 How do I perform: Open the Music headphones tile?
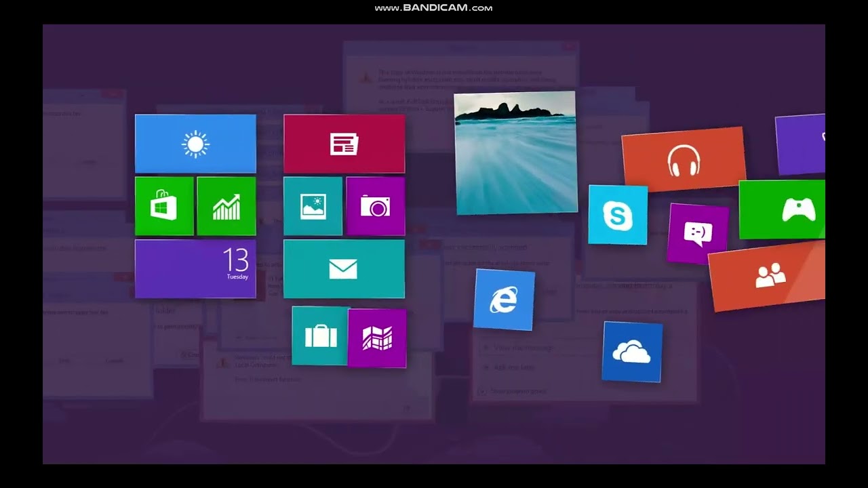coord(684,159)
